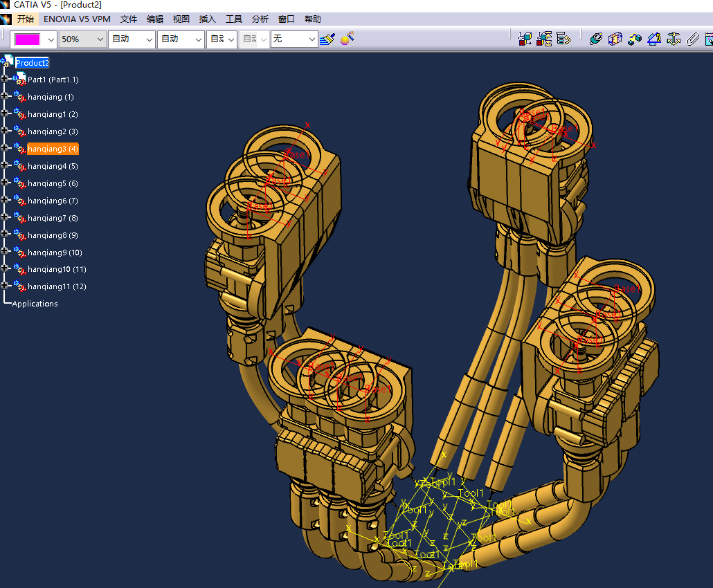713x588 pixels.
Task: Select the hanqiang8 (9) tree label
Action: [53, 235]
